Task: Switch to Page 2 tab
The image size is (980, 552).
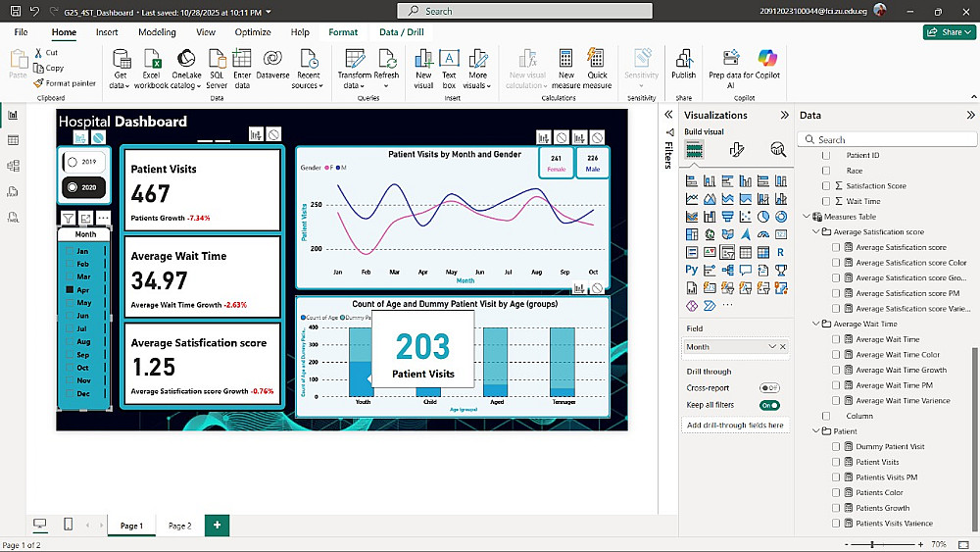Action: [x=179, y=526]
